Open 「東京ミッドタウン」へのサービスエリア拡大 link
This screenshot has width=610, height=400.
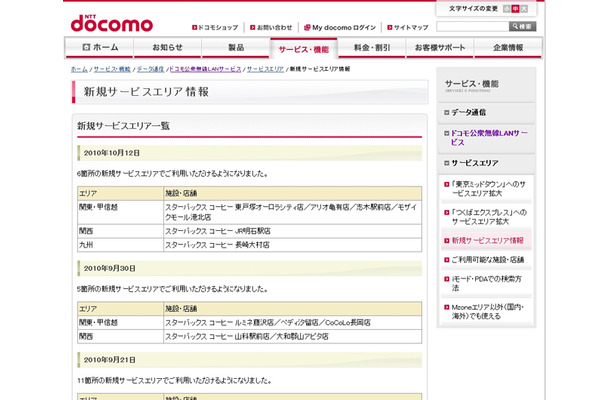[x=488, y=189]
